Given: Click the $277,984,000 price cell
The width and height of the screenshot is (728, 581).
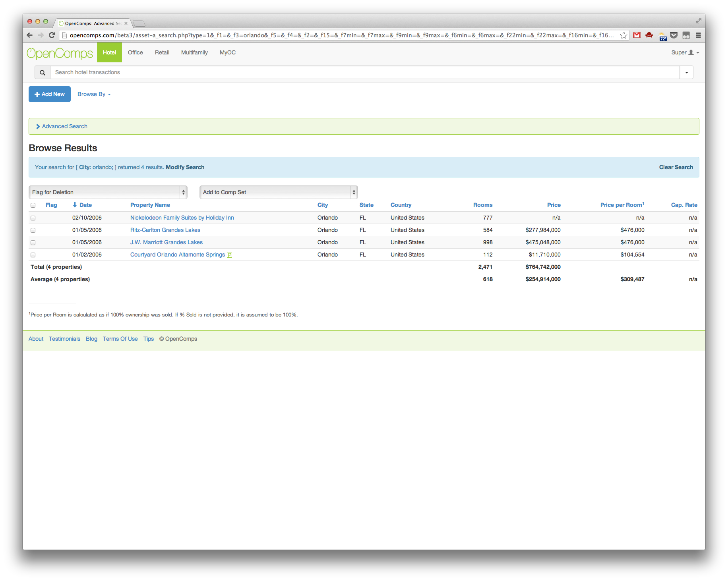Looking at the screenshot, I should tap(543, 230).
